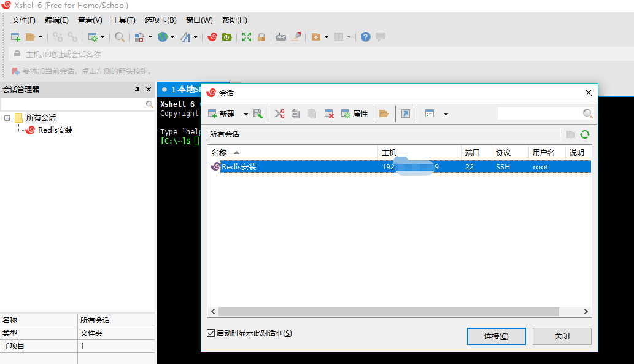Viewport: 634px width, 364px height.
Task: Pin the session manager panel
Action: [137, 90]
